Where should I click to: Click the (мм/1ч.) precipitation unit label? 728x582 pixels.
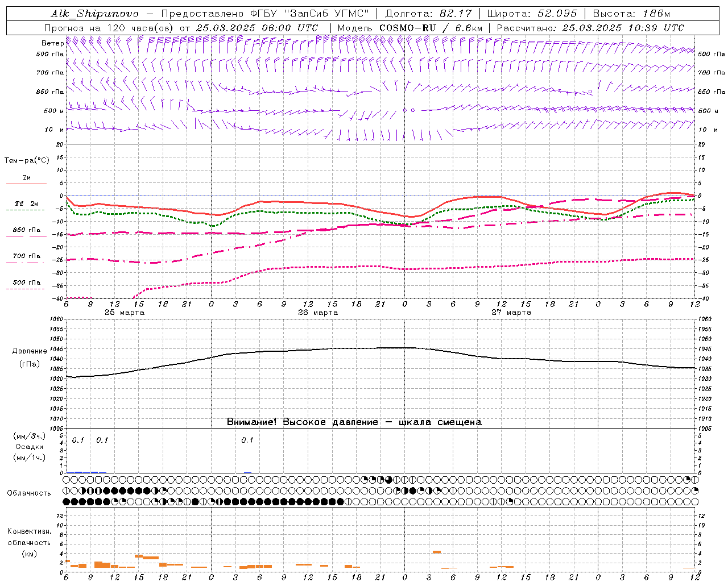pyautogui.click(x=30, y=458)
